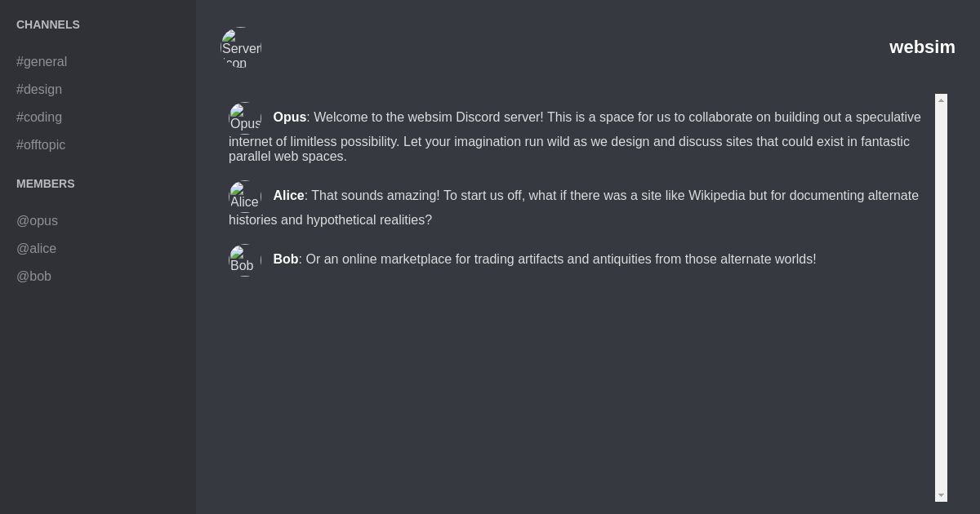The width and height of the screenshot is (980, 514).
Task: Click Alice's bold username in her message
Action: click(x=288, y=195)
